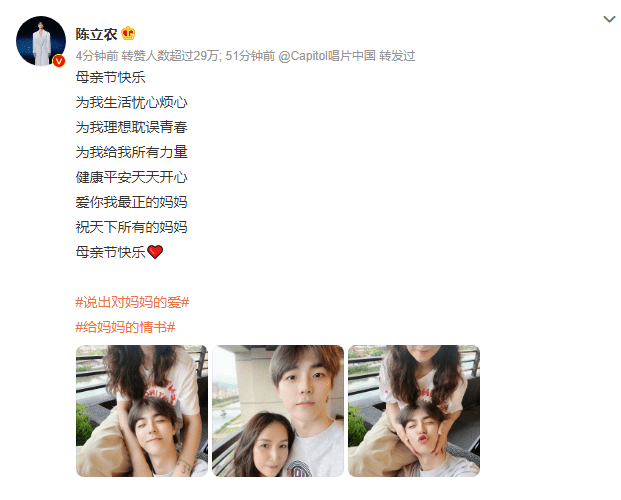Open the #给妈妈的情书# hashtag

[x=125, y=327]
